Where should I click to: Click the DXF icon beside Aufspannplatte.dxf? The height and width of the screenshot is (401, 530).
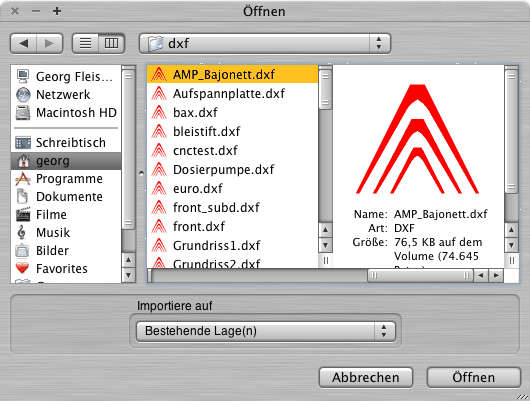click(x=159, y=93)
